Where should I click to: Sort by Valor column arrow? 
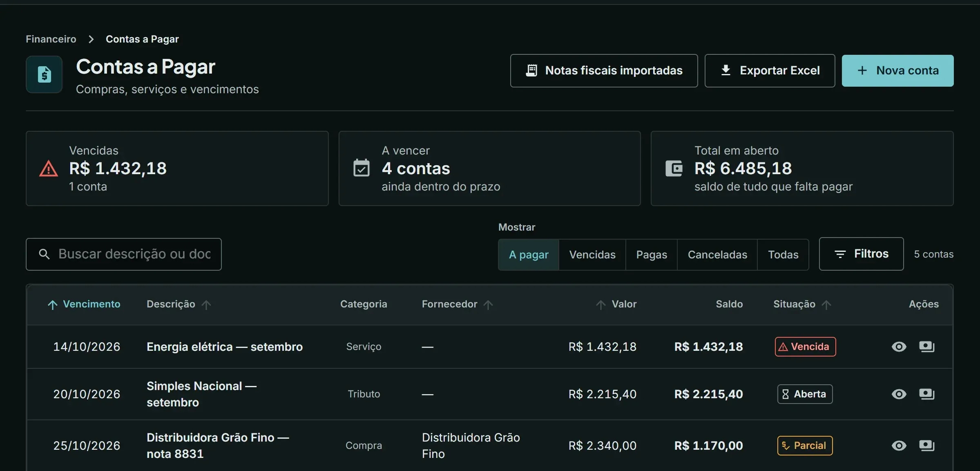click(x=601, y=305)
